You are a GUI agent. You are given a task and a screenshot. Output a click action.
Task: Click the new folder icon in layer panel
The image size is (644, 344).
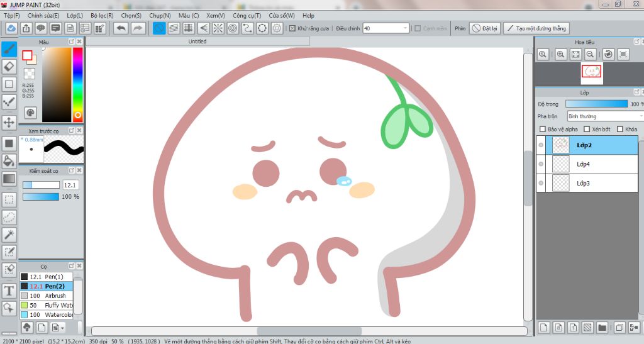click(x=602, y=327)
